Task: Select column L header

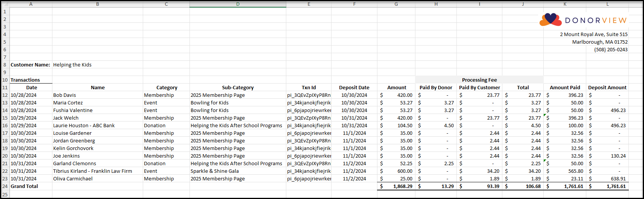Action: pos(607,4)
